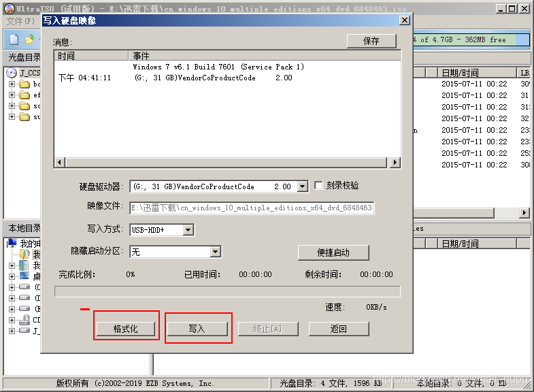534x392 pixels.
Task: Maximize the UltraISO main window
Action: [512, 9]
